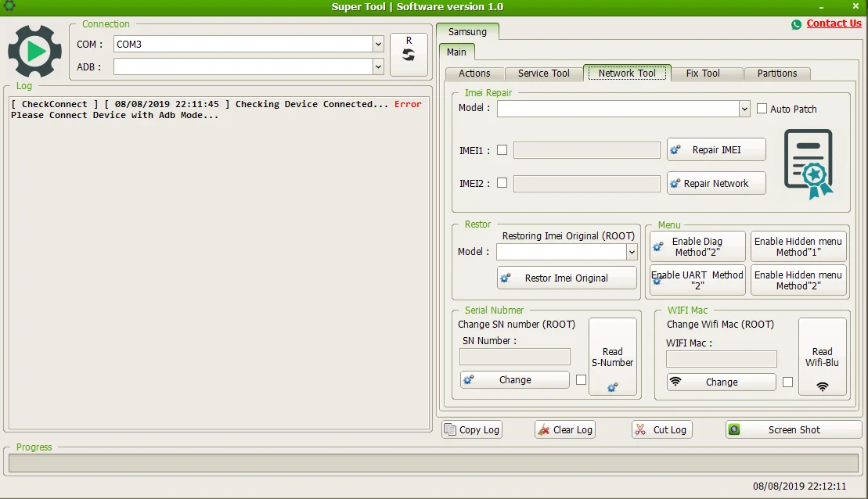
Task: Click the WhatsApp icon beside Contact Us
Action: pyautogui.click(x=796, y=24)
